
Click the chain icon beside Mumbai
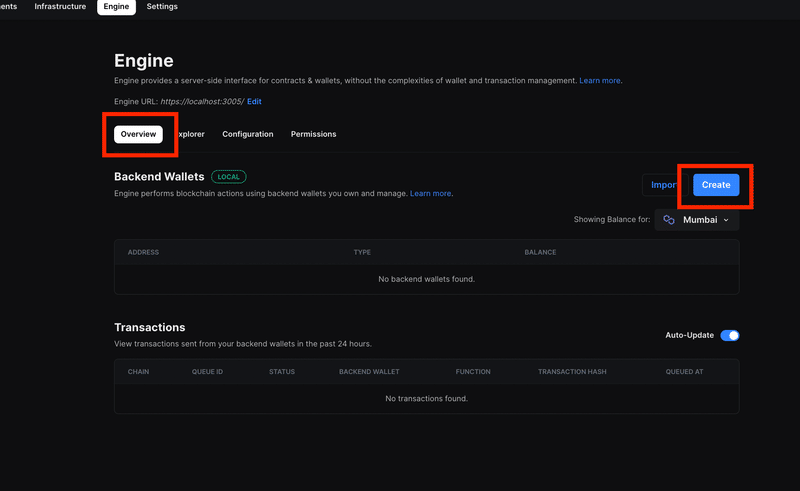[668, 220]
